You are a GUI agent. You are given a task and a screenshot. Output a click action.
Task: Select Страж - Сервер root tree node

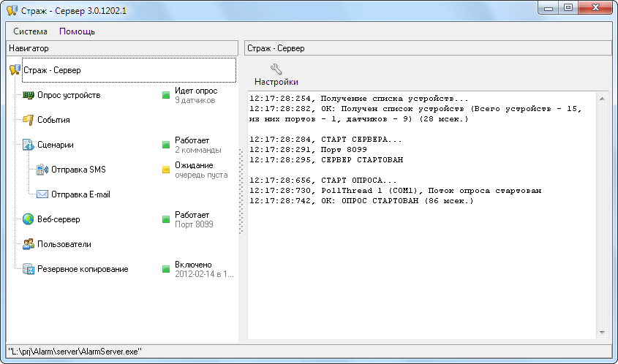pos(52,70)
